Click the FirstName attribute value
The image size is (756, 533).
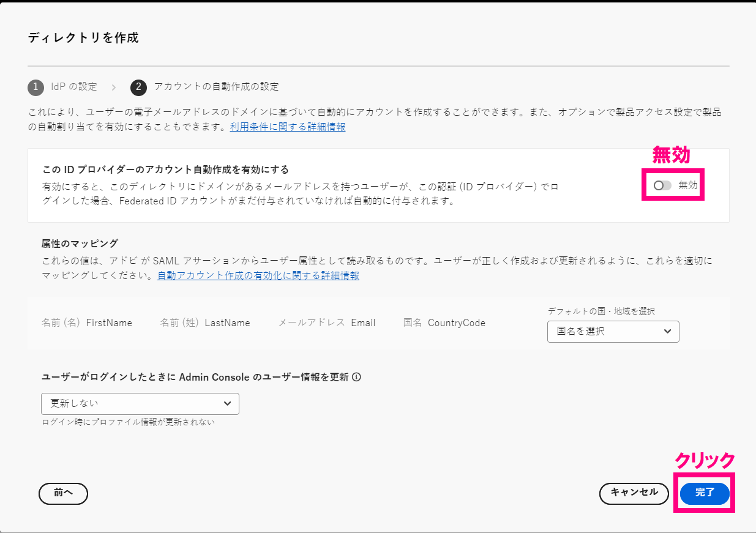click(x=109, y=322)
